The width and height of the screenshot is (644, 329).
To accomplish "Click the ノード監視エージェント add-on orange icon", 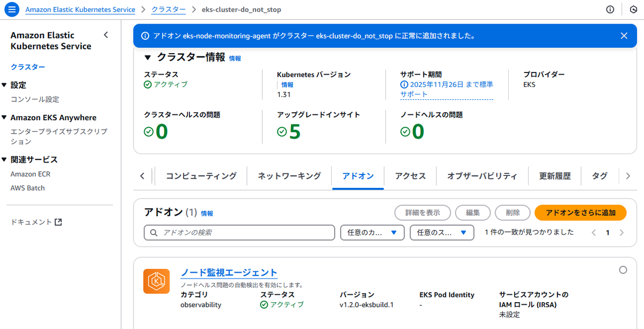I will [x=156, y=281].
